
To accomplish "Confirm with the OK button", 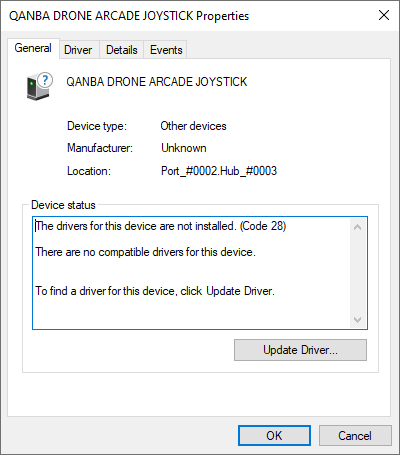I will [274, 435].
